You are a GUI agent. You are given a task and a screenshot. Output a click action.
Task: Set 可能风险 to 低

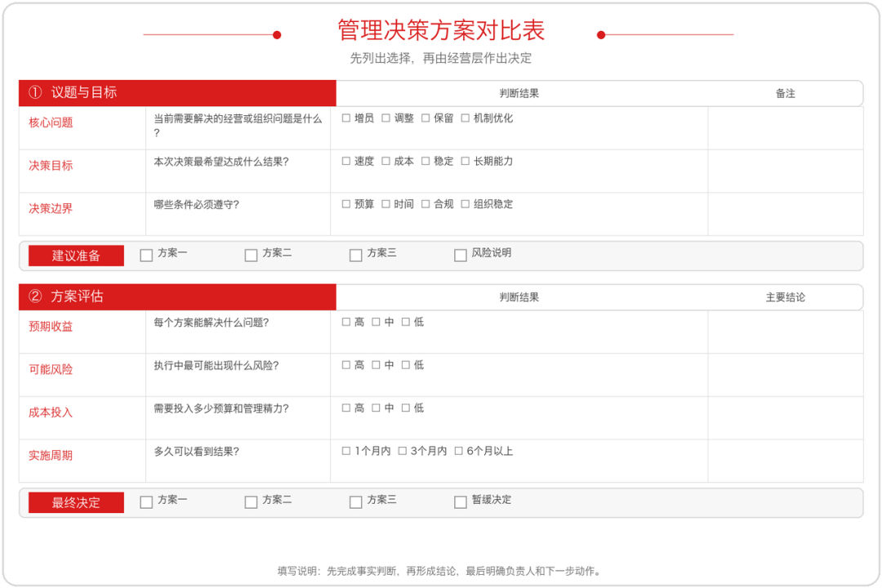click(x=406, y=365)
